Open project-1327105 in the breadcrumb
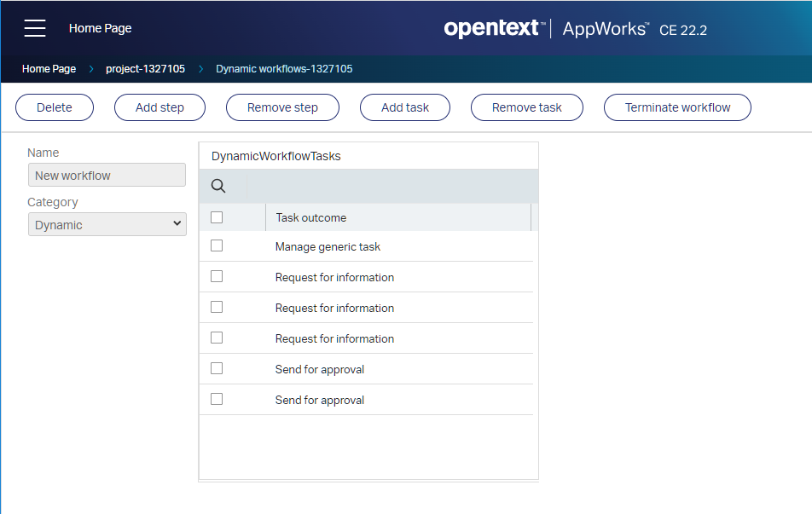This screenshot has width=812, height=514. pyautogui.click(x=145, y=69)
